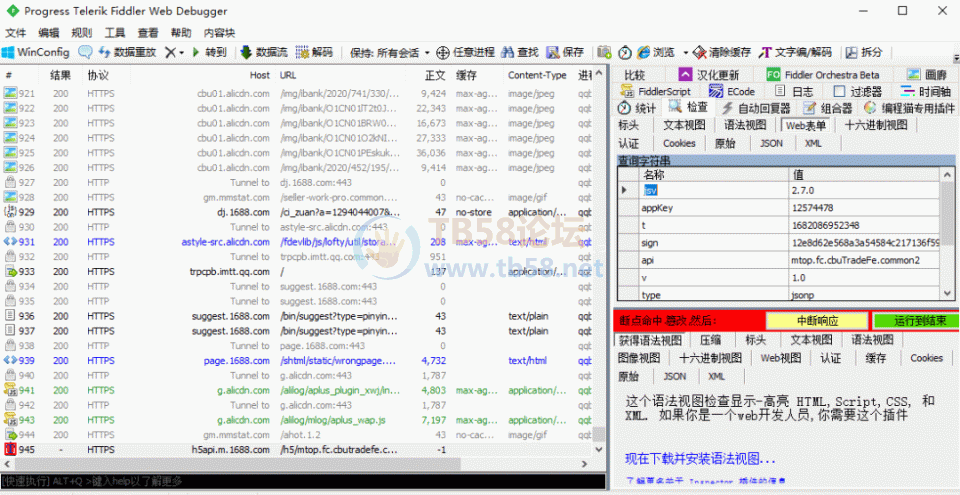Viewport: 960px width, 495px height.
Task: Switch request inspector to 十六进制视图 tab
Action: tap(876, 125)
